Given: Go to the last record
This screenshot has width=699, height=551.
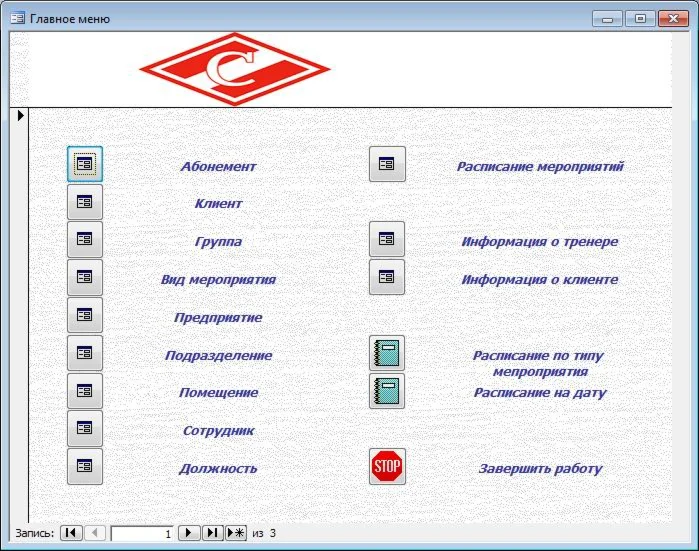Looking at the screenshot, I should coord(213,533).
